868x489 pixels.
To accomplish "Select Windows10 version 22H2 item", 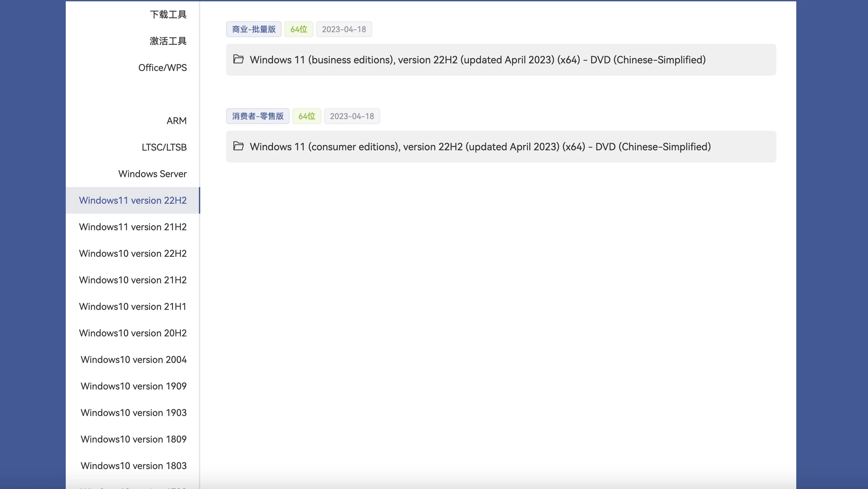I will coord(133,254).
